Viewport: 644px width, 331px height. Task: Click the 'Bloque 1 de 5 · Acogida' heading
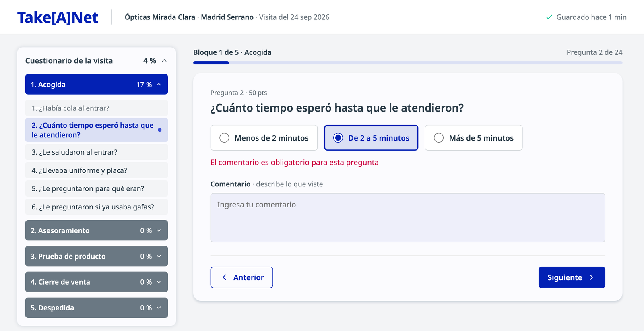point(232,52)
